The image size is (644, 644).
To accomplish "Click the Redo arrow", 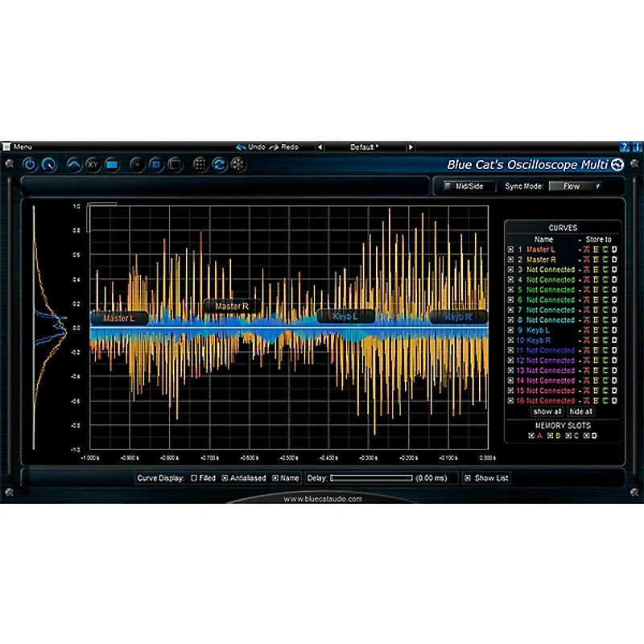I will click(275, 147).
